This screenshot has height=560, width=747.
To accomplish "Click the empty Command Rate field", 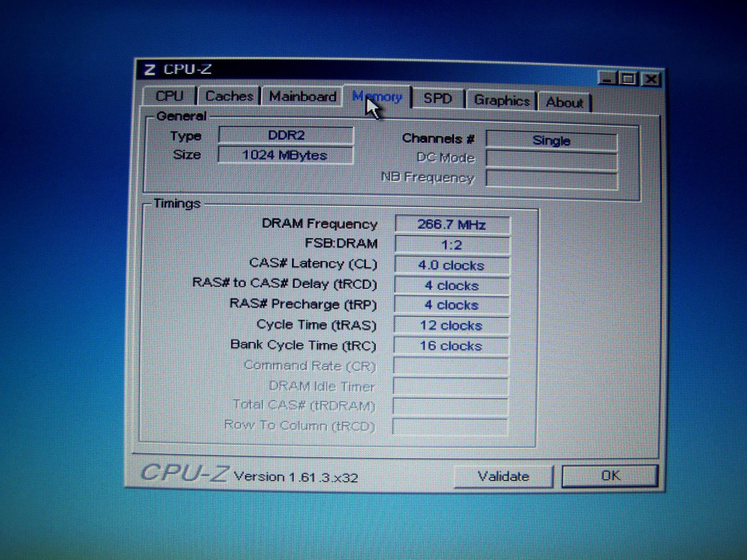I will click(451, 366).
